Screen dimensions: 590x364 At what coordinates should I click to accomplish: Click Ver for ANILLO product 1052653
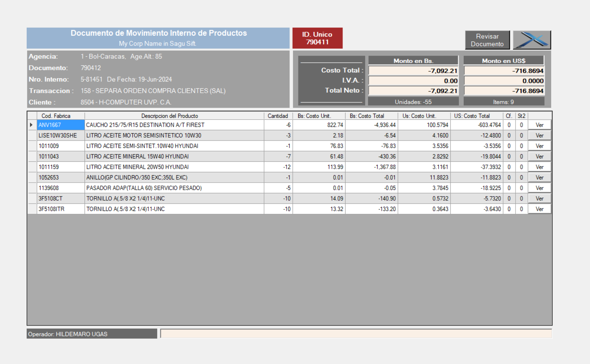point(539,177)
